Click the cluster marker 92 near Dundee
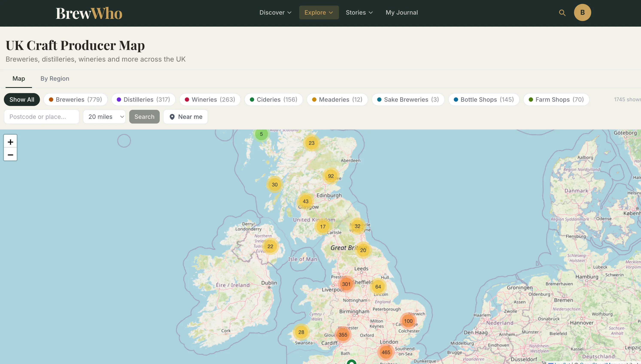 [331, 176]
